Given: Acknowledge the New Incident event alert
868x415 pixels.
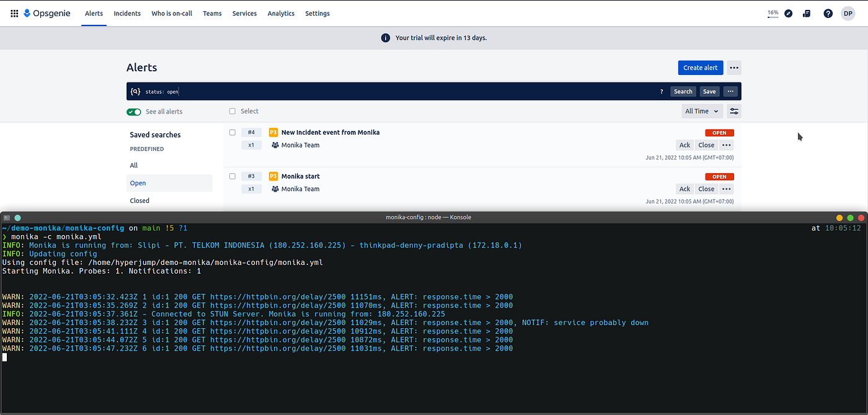Looking at the screenshot, I should [684, 145].
